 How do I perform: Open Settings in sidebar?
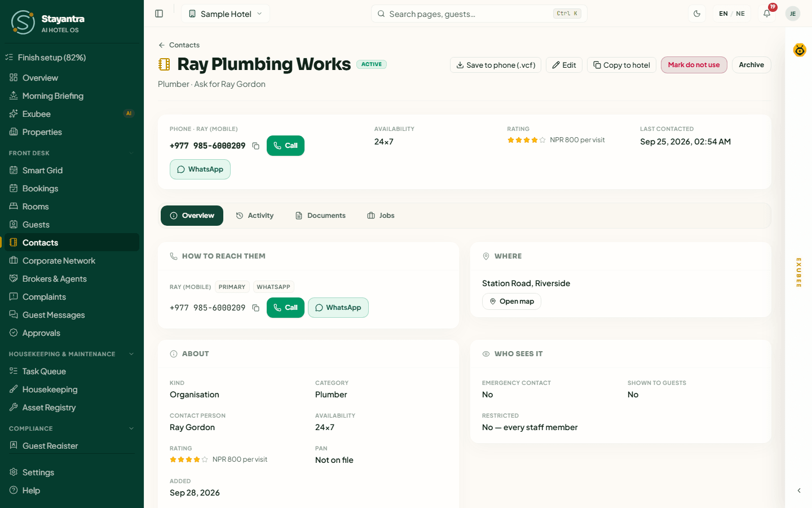click(x=72, y=472)
